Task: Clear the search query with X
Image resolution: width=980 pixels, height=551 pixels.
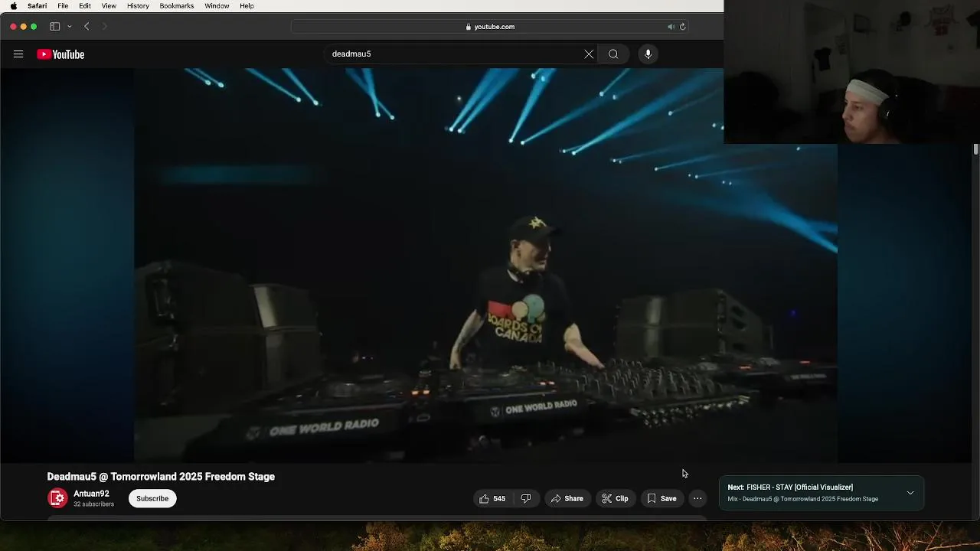Action: pyautogui.click(x=589, y=54)
